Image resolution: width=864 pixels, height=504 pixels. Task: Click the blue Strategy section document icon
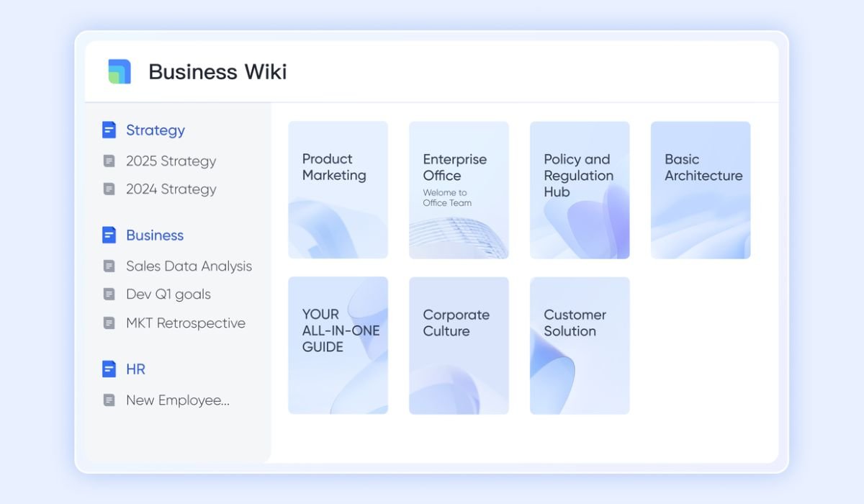(x=109, y=130)
